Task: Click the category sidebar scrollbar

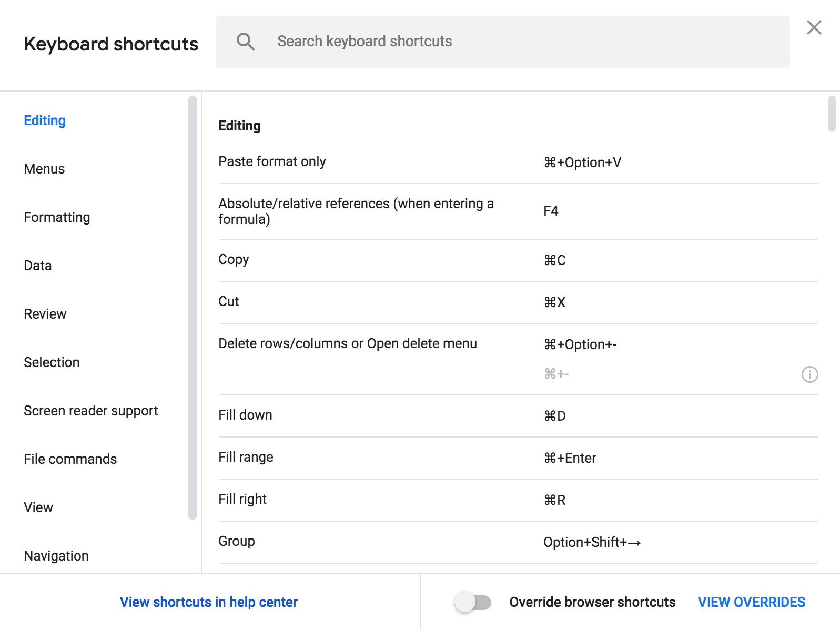Action: tap(193, 308)
